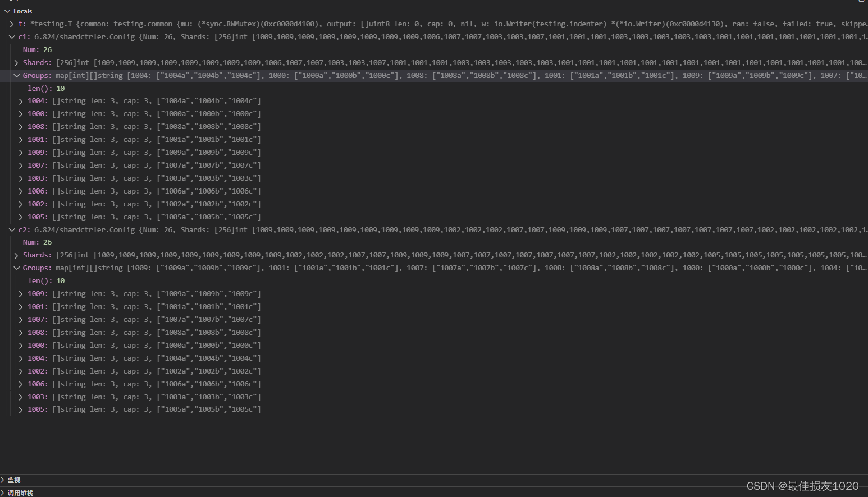Expand group 1003 in c2 Groups

21,397
